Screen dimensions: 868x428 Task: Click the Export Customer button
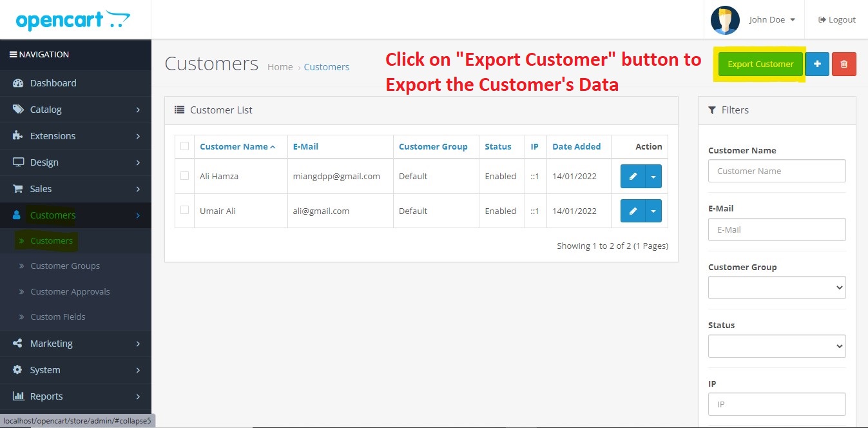760,64
